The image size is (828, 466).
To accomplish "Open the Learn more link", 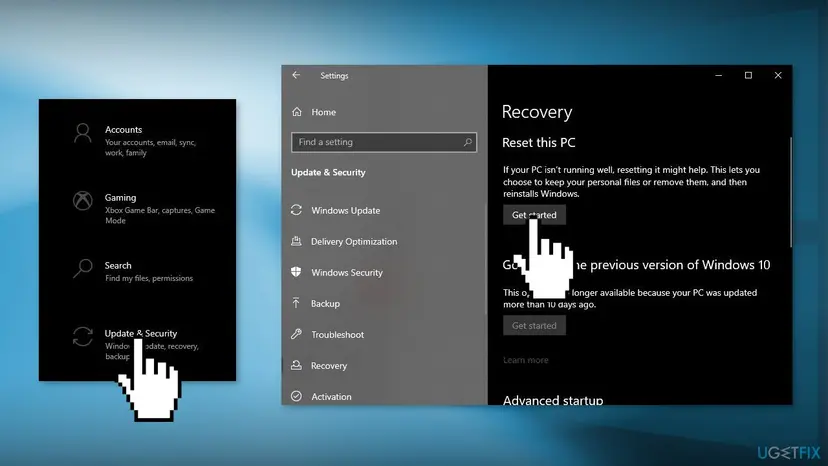I will (x=525, y=360).
